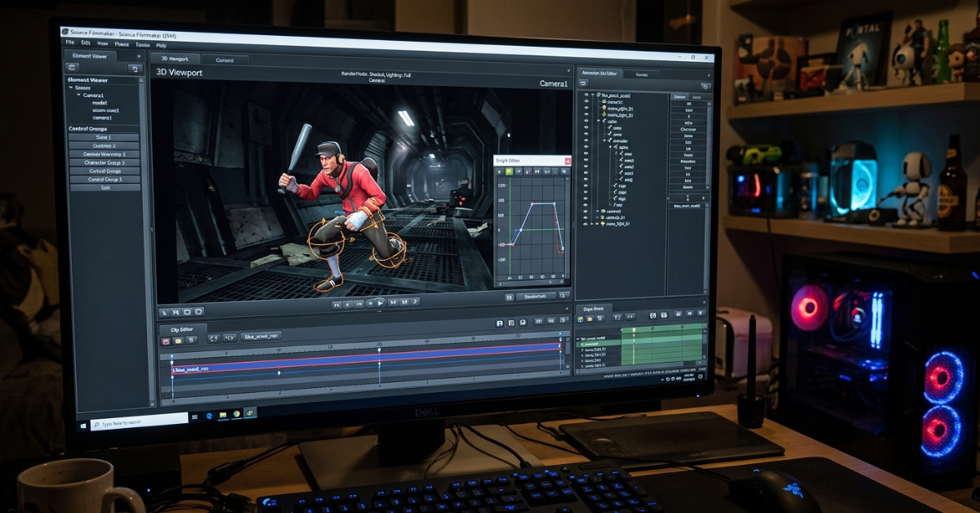Open the View menu
Screen dimensions: 980x513
[102, 42]
